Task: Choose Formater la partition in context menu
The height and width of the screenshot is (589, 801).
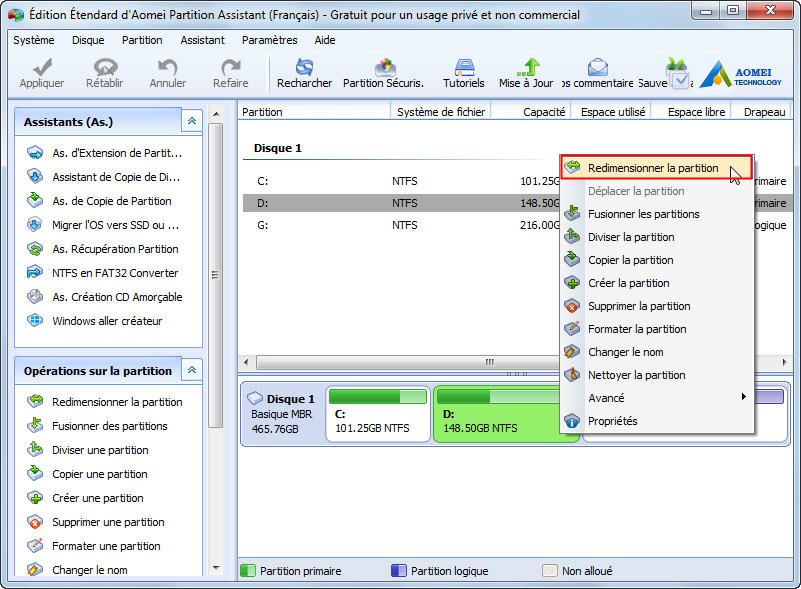Action: [x=657, y=329]
